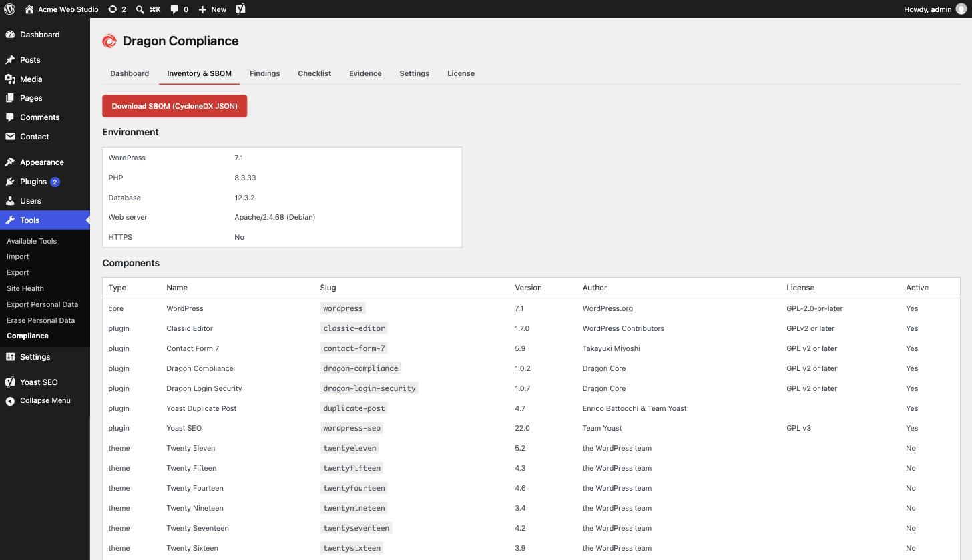Click the Tools wrench icon
The image size is (972, 560).
(x=10, y=220)
